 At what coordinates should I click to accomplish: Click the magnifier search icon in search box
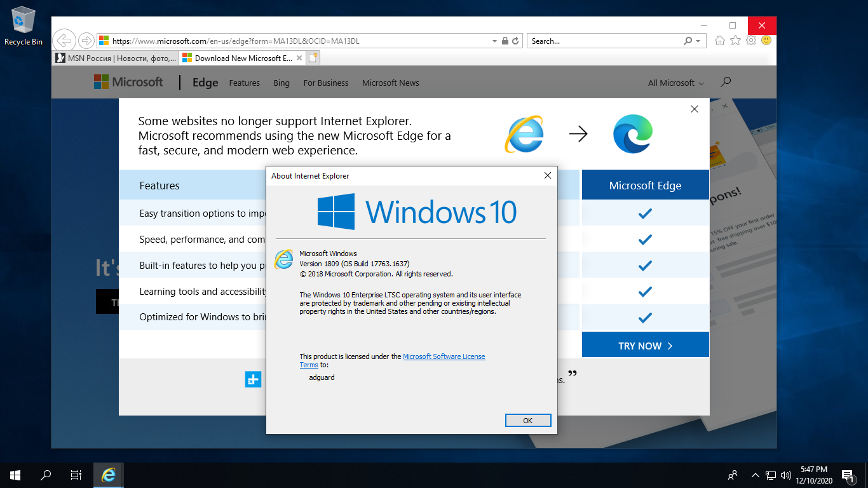click(688, 41)
